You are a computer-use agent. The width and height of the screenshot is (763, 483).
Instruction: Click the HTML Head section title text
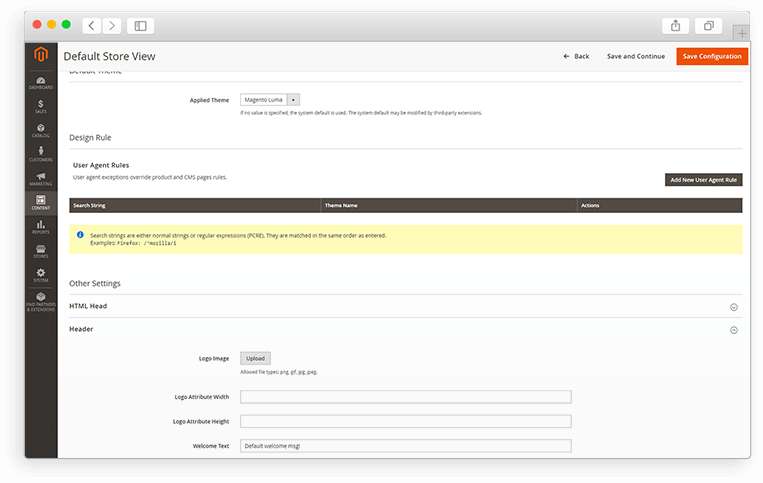(88, 306)
